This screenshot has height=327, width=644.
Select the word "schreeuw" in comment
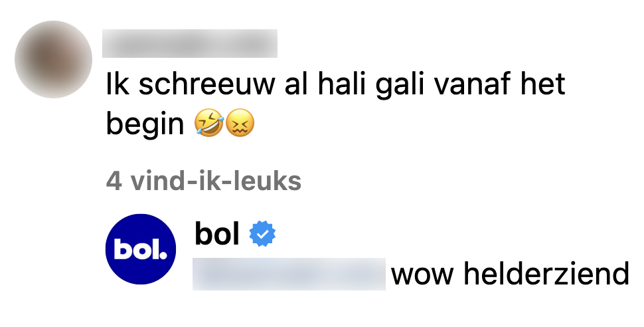click(x=206, y=84)
